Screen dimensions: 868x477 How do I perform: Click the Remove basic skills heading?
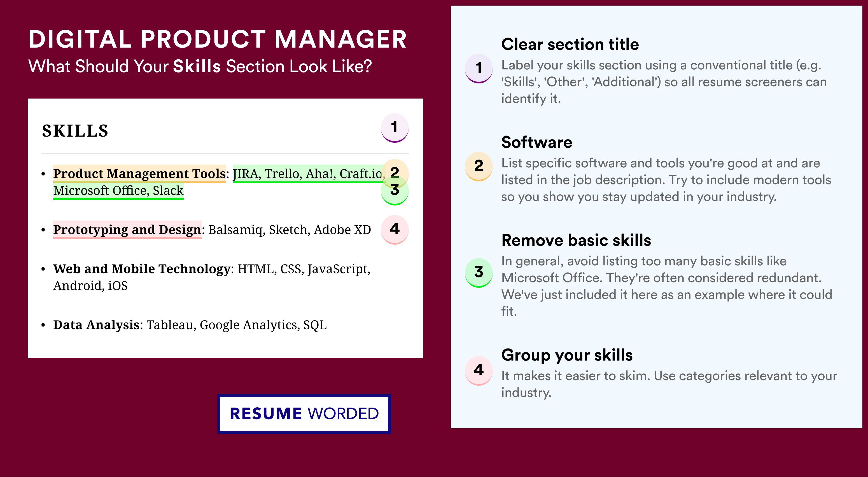[x=576, y=240]
